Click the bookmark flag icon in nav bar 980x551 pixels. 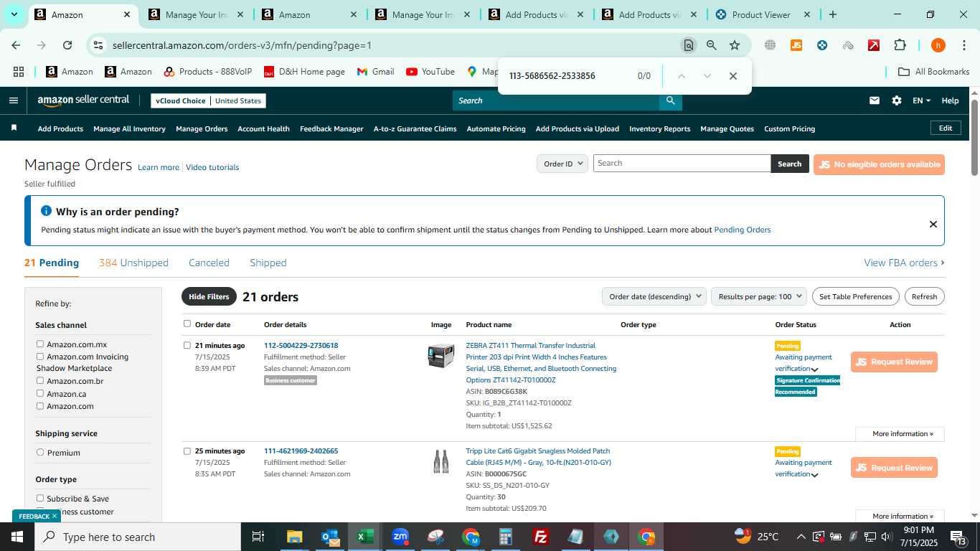pyautogui.click(x=14, y=128)
